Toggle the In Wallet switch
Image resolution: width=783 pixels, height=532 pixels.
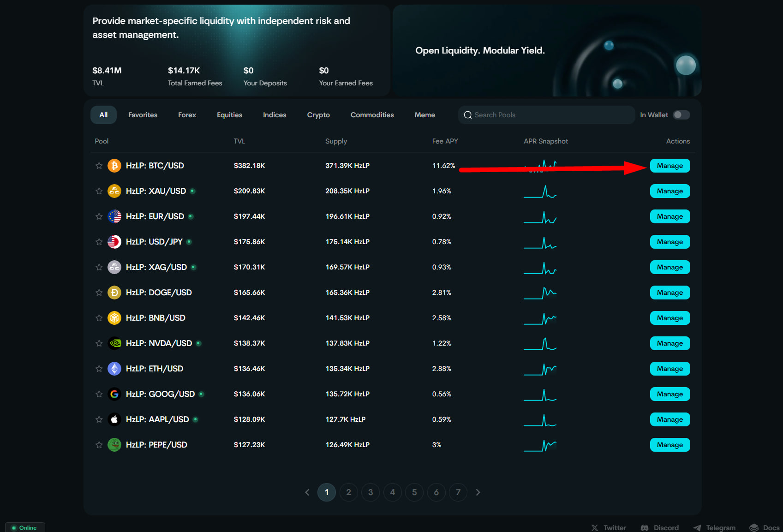click(681, 115)
